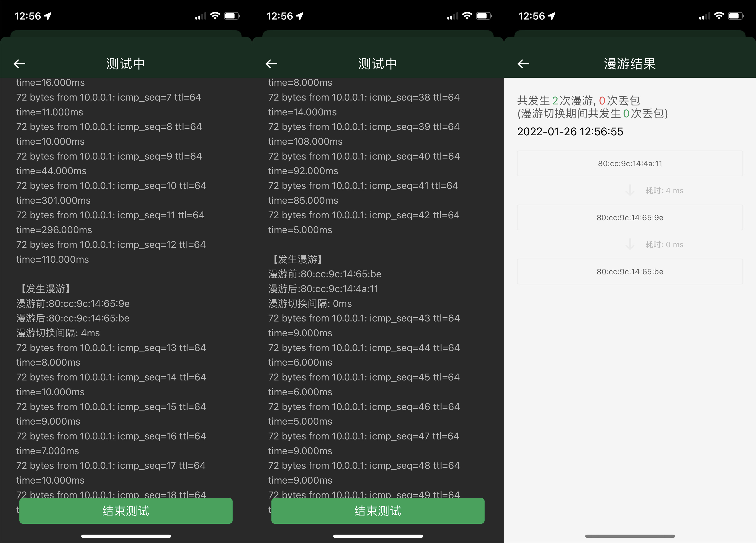Select MAC card 80:cc:9c:14:65:9e
Viewport: 756px width, 543px height.
(x=630, y=217)
